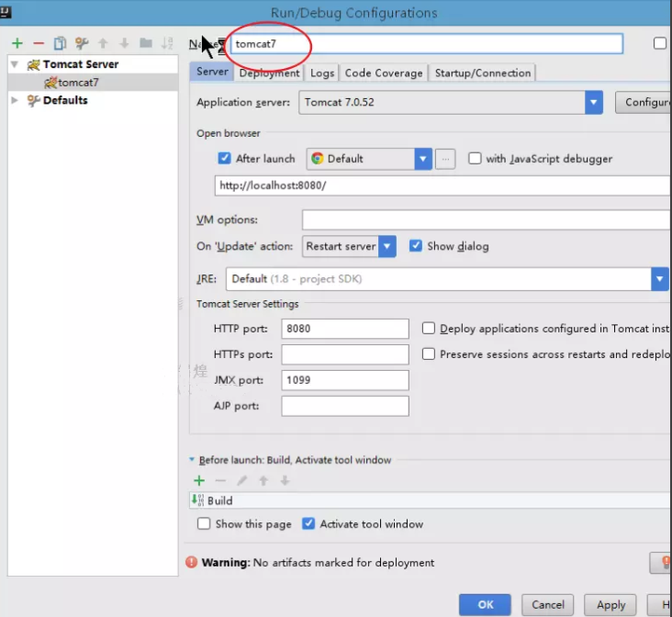Move before-launch task up arrow

click(x=263, y=480)
